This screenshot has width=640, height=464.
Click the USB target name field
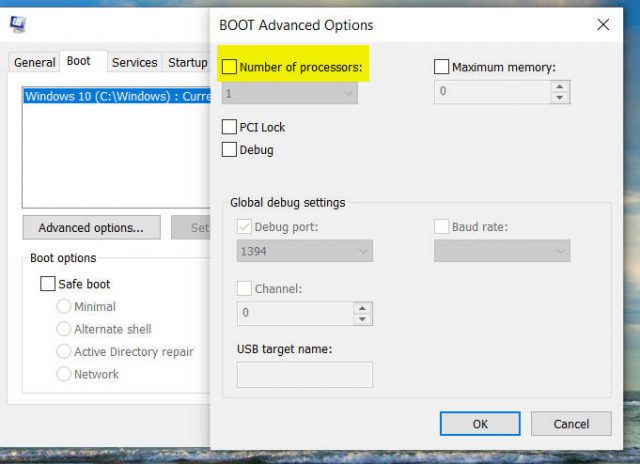pos(305,374)
